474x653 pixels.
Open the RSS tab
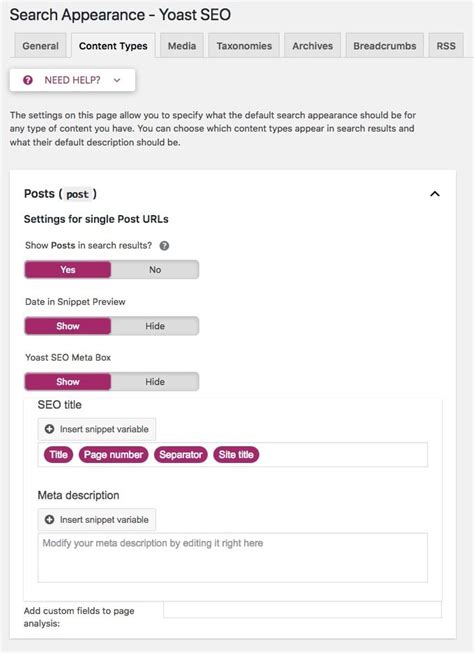[x=446, y=46]
